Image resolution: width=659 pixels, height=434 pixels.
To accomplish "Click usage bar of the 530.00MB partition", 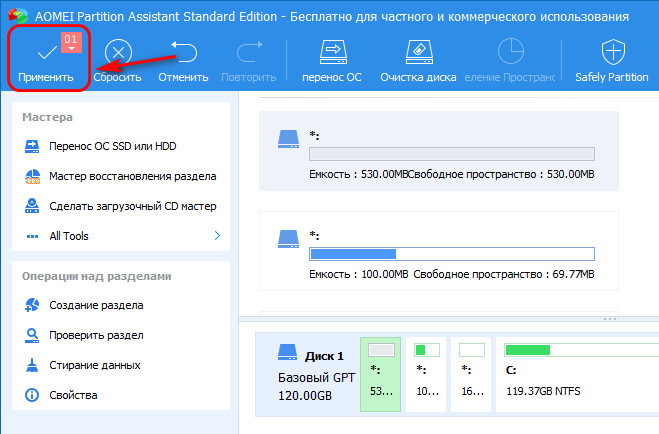I will (x=452, y=154).
